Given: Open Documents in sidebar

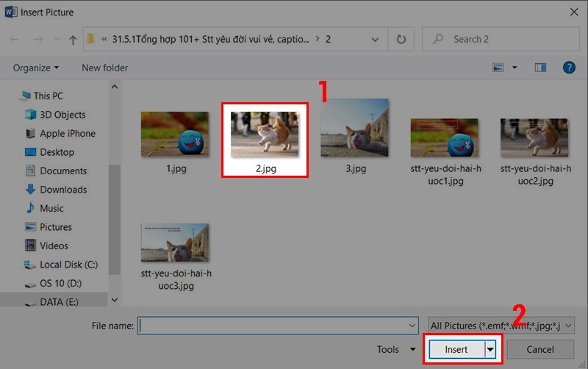Looking at the screenshot, I should pyautogui.click(x=63, y=171).
